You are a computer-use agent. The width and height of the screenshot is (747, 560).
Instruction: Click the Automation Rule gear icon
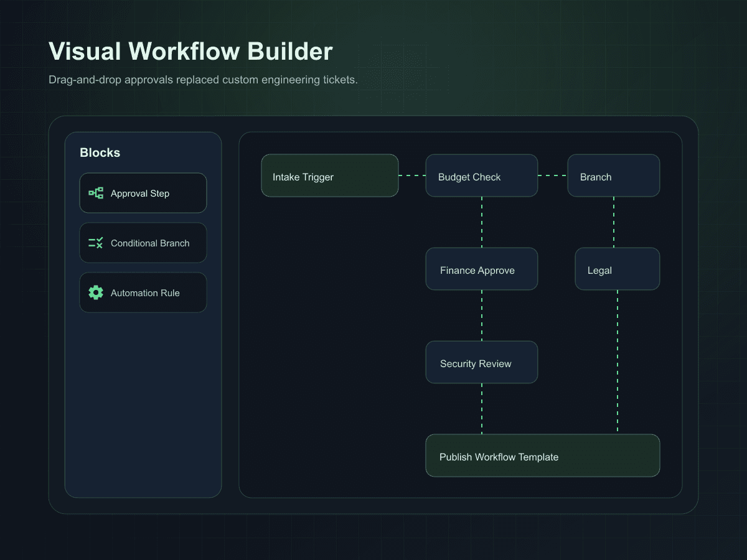click(96, 292)
